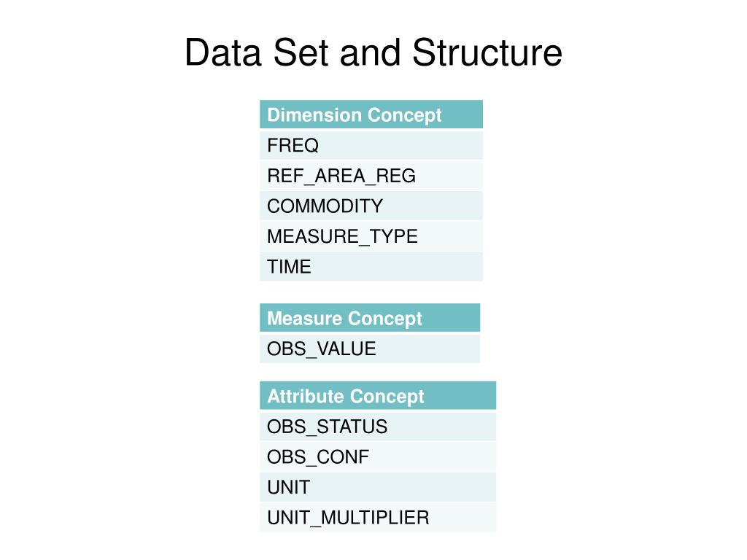Viewport: 747px width, 560px height.
Task: Select the Dimension Concept header
Action: (371, 114)
